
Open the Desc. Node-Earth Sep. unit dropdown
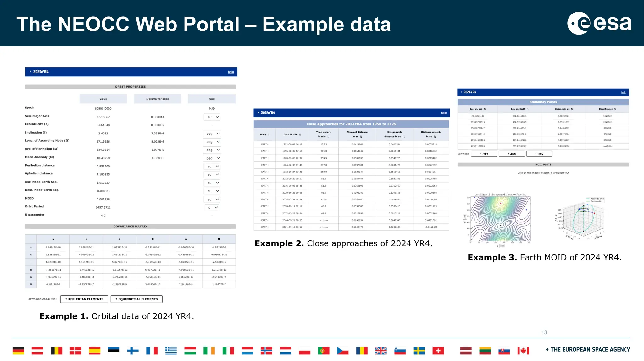pyautogui.click(x=212, y=191)
